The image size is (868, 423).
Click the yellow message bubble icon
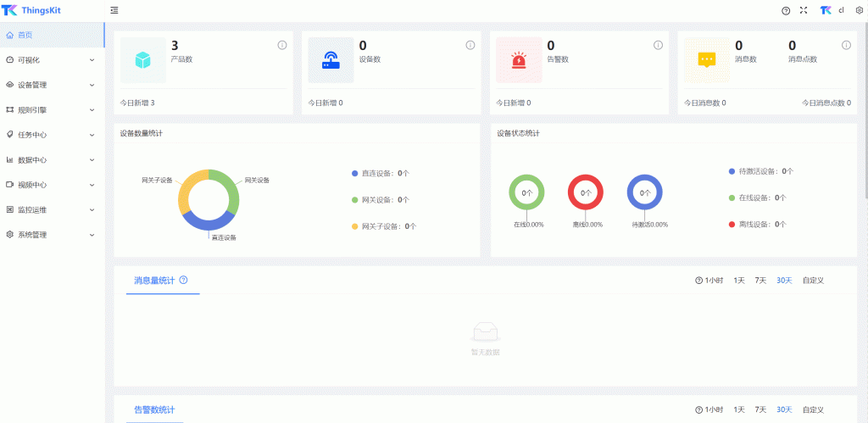pyautogui.click(x=707, y=60)
